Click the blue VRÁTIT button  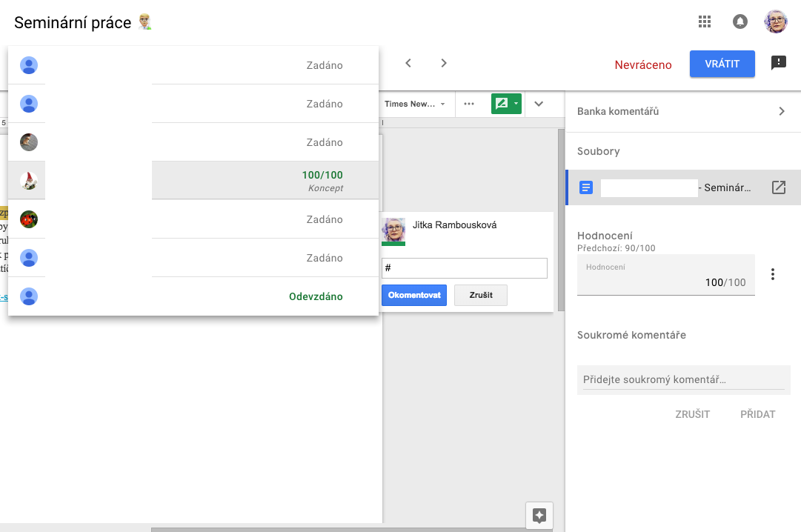722,64
